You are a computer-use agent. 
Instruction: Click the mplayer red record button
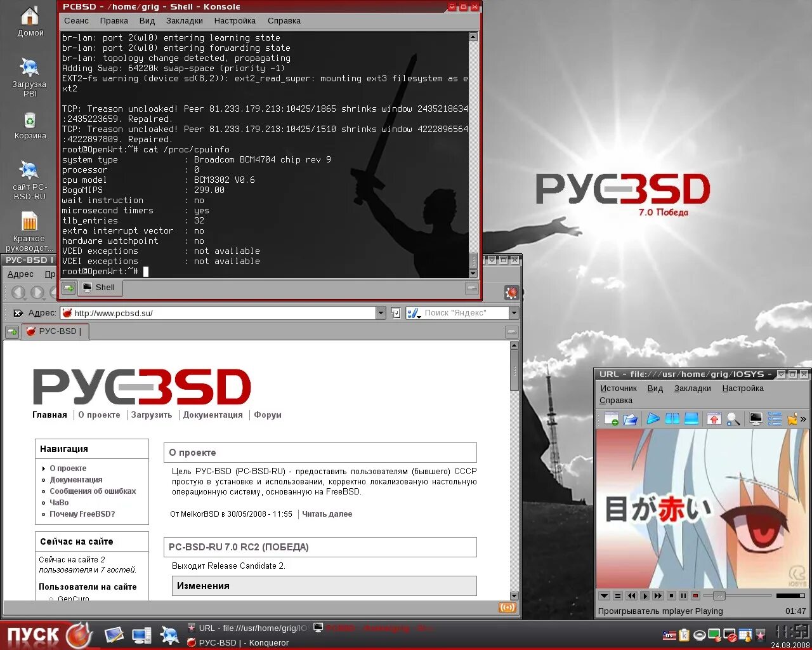(x=695, y=596)
